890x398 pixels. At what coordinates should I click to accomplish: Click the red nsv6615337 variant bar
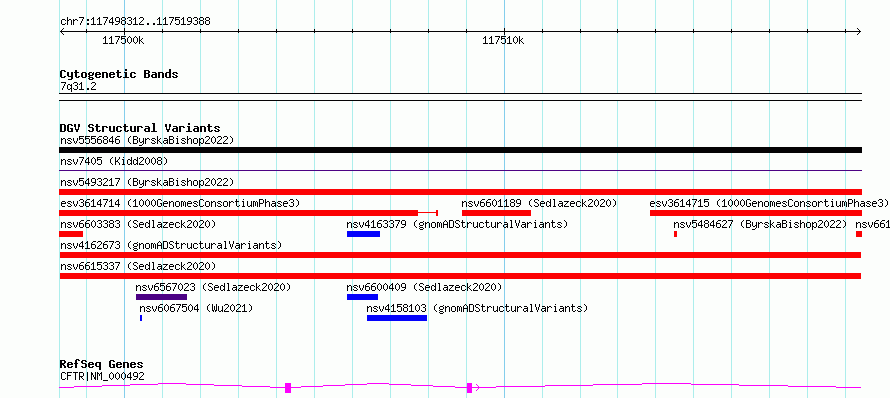[460, 276]
